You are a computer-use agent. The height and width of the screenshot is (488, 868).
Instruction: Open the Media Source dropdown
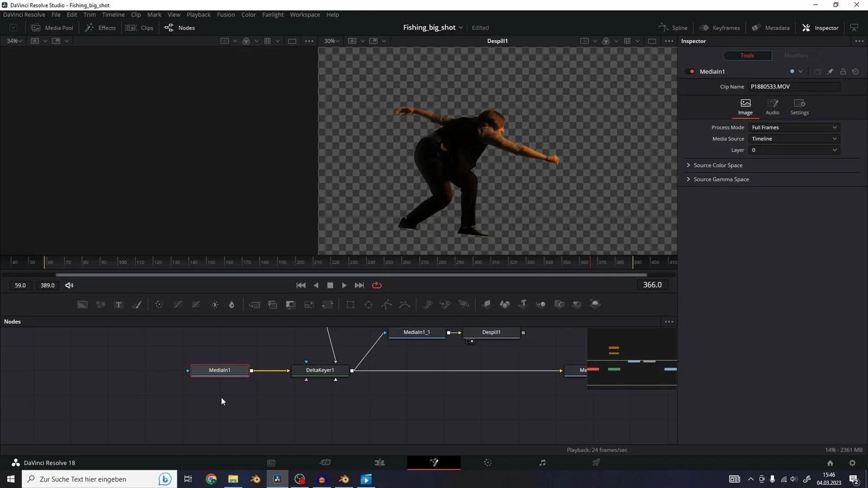pos(794,138)
